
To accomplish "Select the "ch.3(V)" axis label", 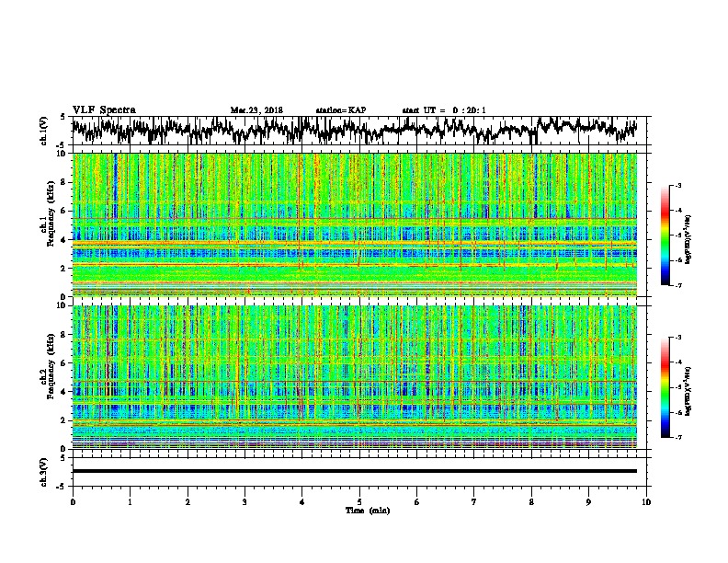I will [x=43, y=472].
